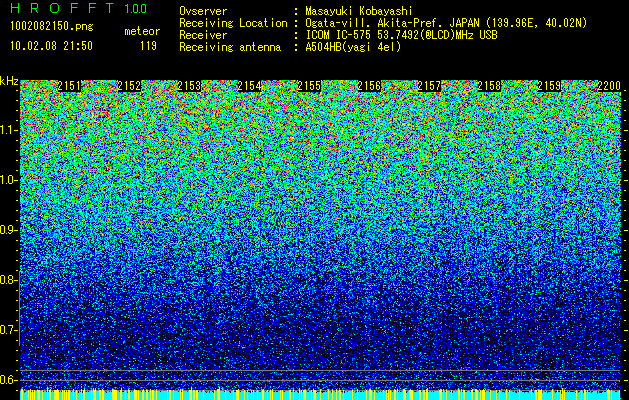
Task: Click the 2200 time marker
Action: coord(609,86)
